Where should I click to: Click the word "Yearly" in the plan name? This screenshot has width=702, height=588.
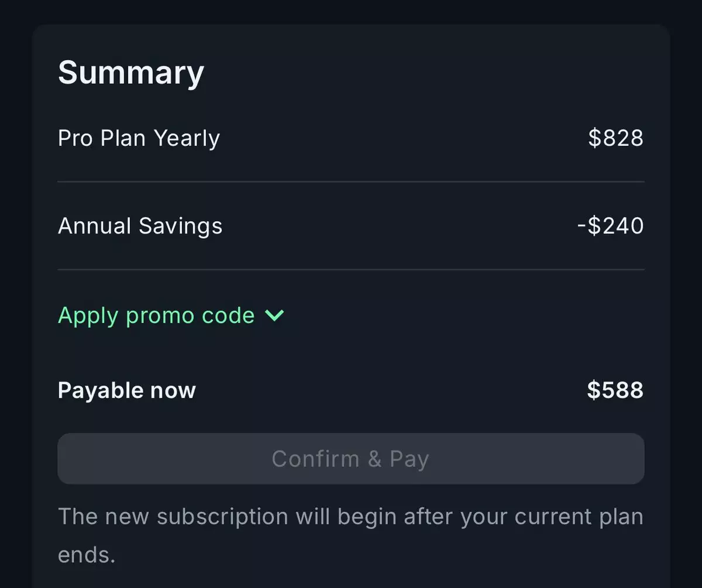point(187,139)
